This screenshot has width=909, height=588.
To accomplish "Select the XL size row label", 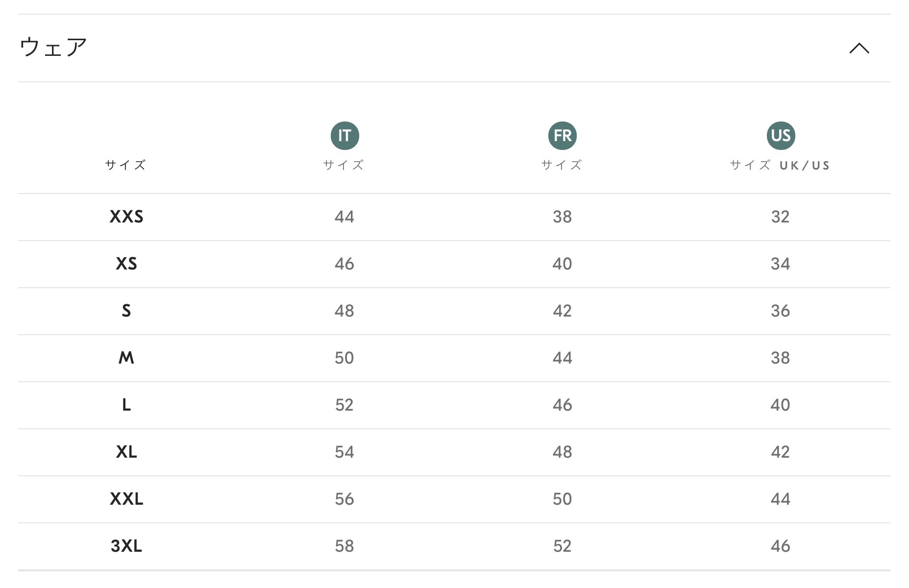I will pyautogui.click(x=126, y=452).
